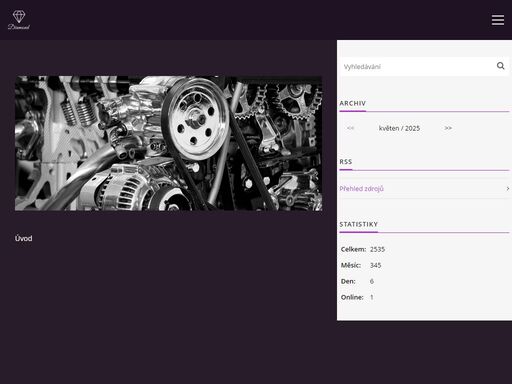Click the Diamond logo icon
The width and height of the screenshot is (512, 384).
pos(19,20)
